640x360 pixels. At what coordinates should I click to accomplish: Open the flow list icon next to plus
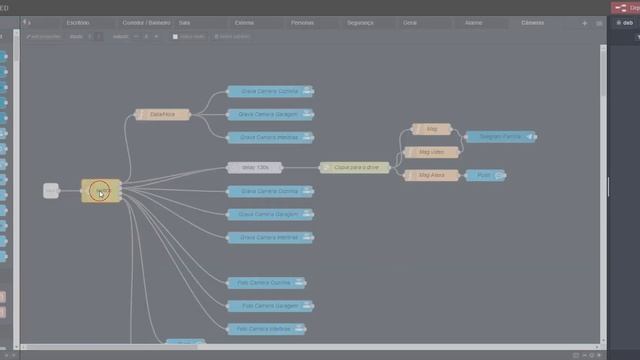pos(599,23)
